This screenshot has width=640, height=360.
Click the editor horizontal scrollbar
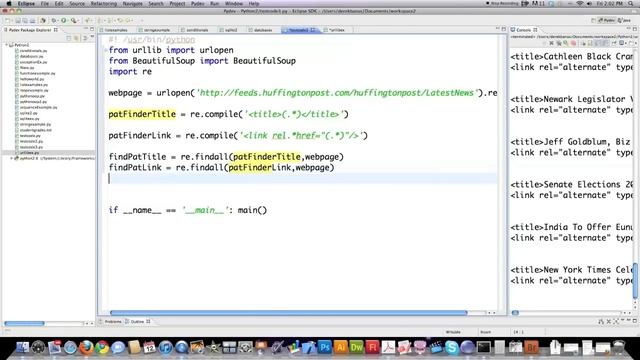point(289,313)
